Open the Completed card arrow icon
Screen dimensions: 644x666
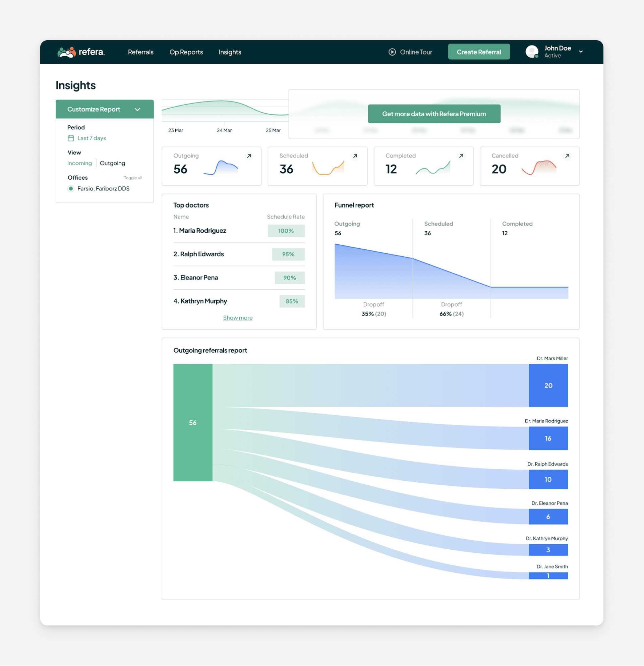click(461, 156)
